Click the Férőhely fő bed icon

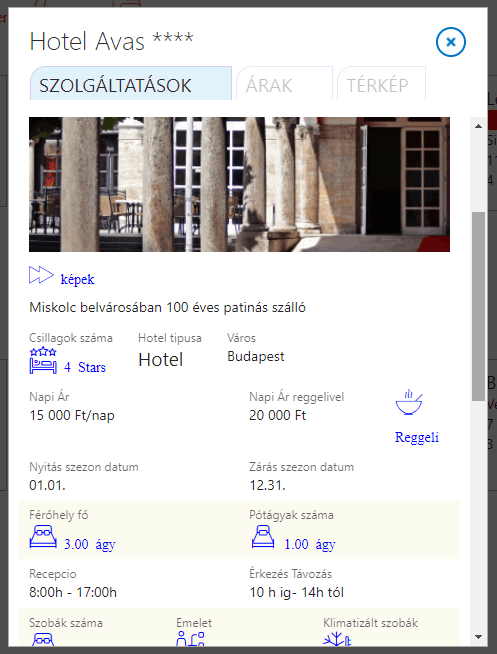coord(43,537)
